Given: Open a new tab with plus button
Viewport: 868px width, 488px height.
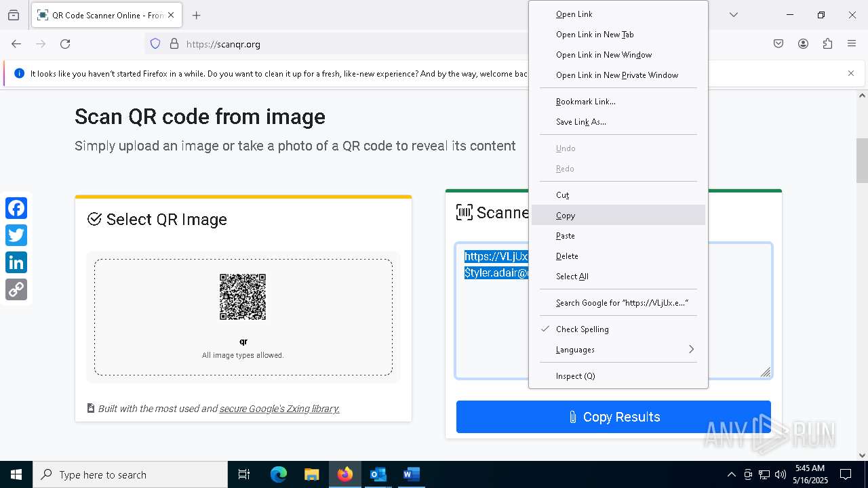Looking at the screenshot, I should click(x=197, y=15).
